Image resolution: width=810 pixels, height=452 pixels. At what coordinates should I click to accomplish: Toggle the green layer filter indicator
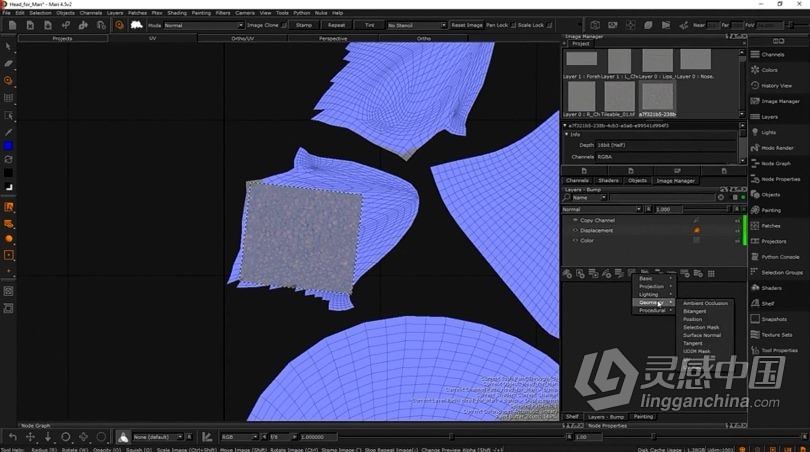click(743, 197)
